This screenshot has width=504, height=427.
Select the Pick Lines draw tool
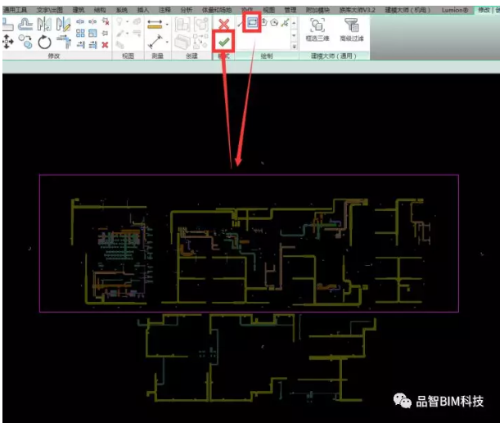pyautogui.click(x=285, y=22)
